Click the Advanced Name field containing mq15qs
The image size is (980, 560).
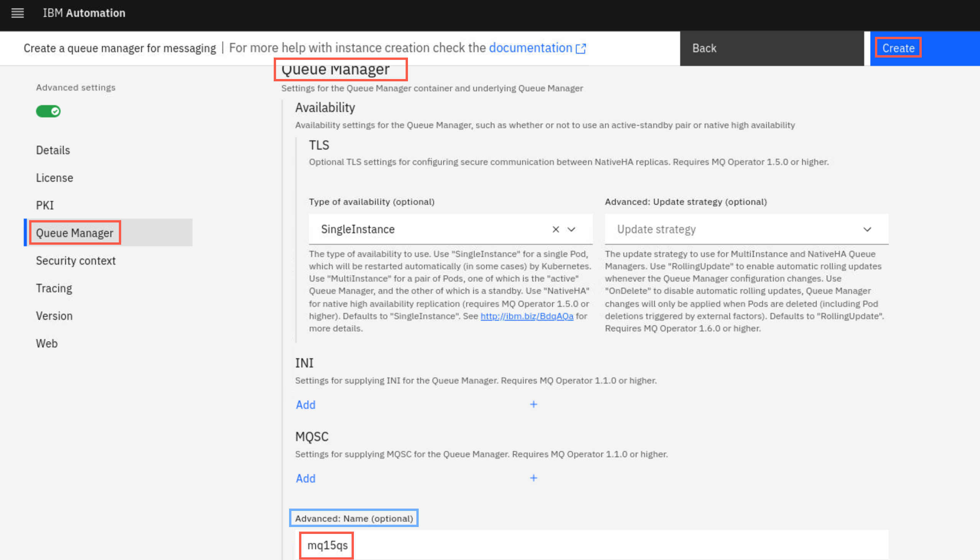pos(592,545)
